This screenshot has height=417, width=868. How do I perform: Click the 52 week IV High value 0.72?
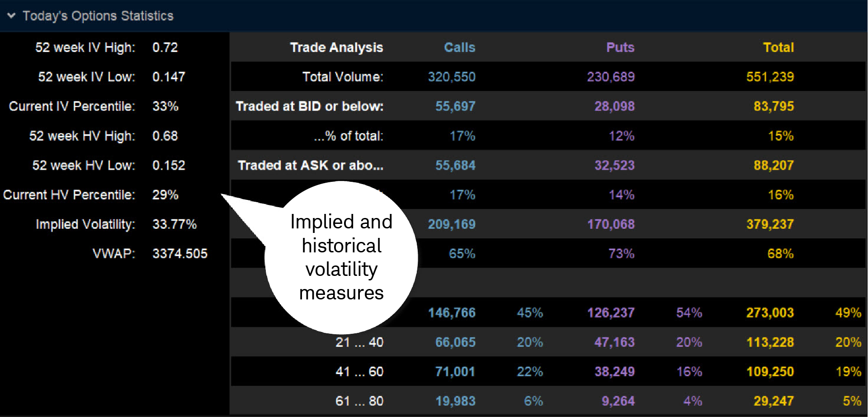point(165,47)
